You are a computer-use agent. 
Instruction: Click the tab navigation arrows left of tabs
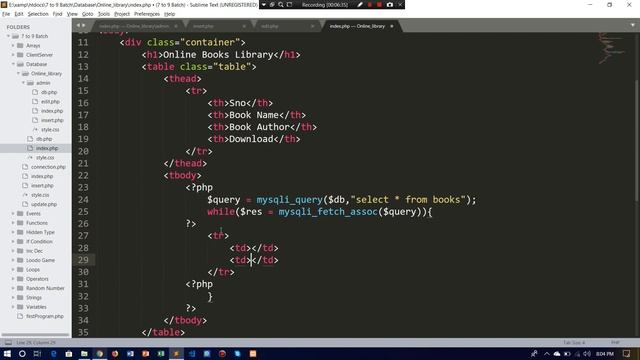(x=81, y=25)
